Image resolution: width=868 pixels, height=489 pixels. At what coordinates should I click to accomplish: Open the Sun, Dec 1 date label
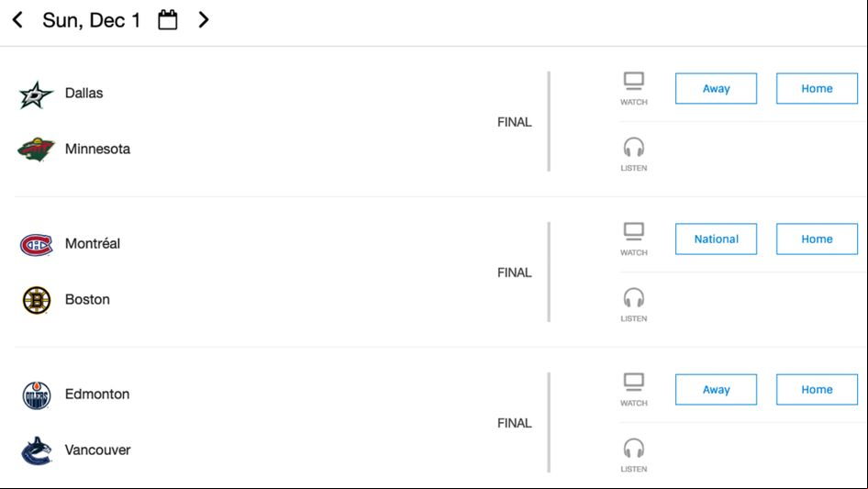tap(92, 20)
